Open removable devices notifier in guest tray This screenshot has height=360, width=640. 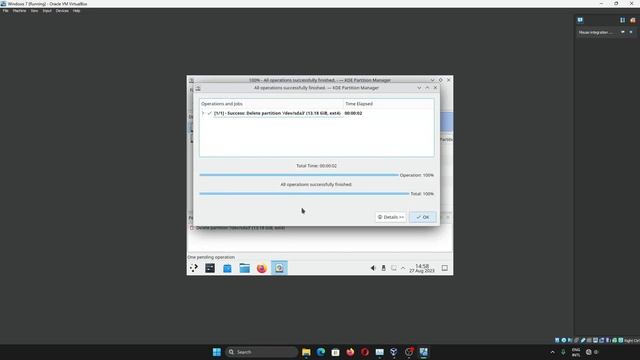click(383, 268)
